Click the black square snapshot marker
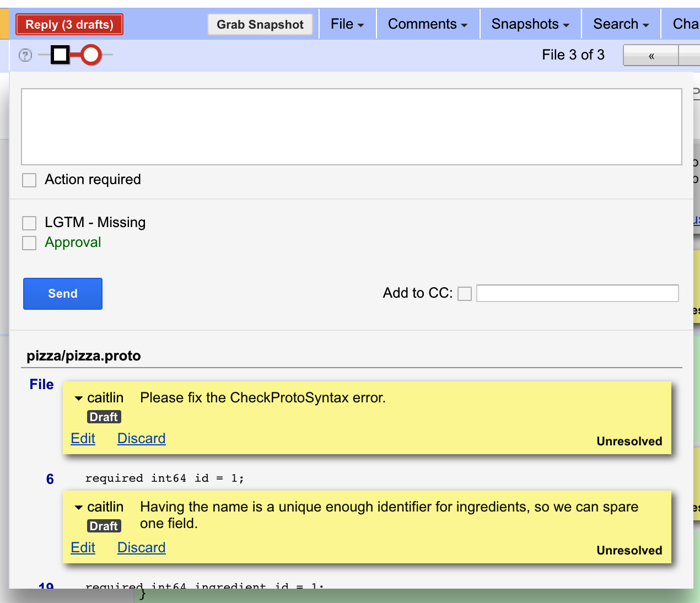This screenshot has width=700, height=603. coord(60,55)
